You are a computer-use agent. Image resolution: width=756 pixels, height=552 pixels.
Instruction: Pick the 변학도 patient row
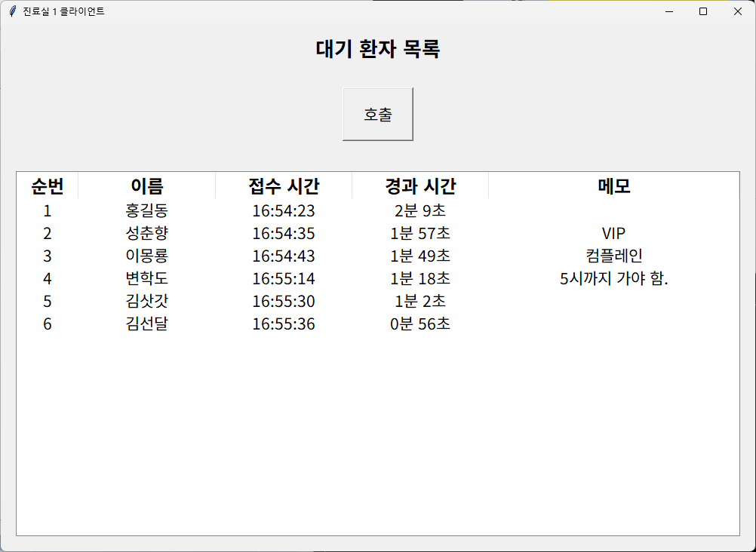point(147,279)
